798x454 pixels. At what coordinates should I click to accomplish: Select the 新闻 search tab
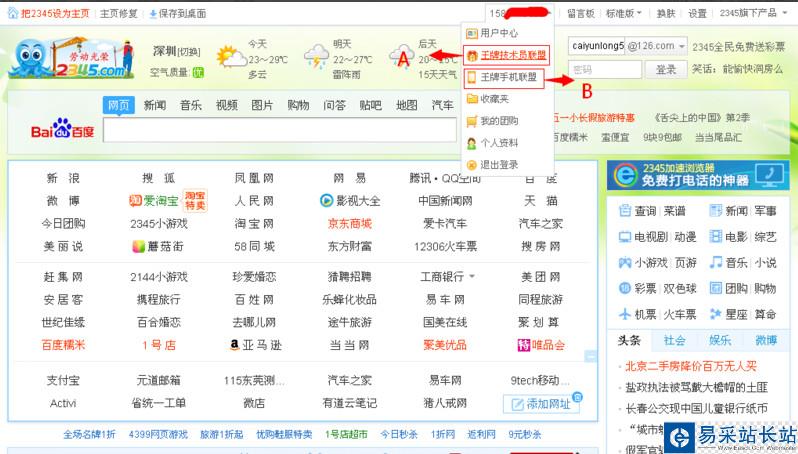[155, 105]
